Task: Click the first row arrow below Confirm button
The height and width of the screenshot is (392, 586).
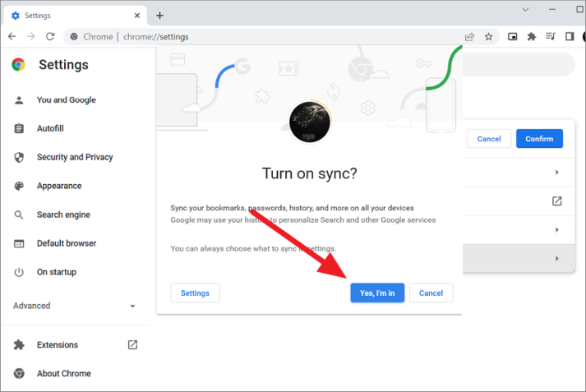Action: [x=557, y=173]
